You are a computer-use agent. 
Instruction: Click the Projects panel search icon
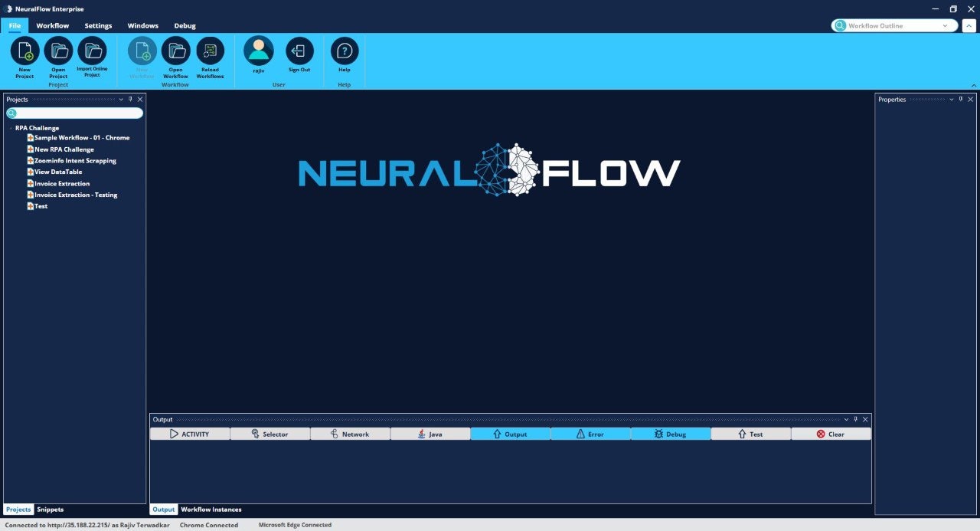tap(12, 113)
